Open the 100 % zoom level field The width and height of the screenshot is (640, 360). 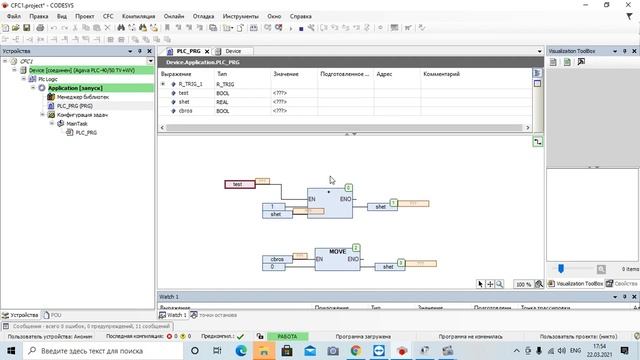(x=523, y=284)
